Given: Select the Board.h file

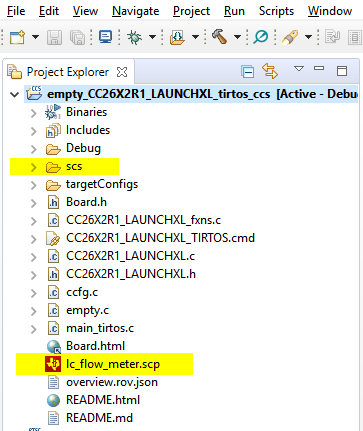Looking at the screenshot, I should tap(86, 202).
